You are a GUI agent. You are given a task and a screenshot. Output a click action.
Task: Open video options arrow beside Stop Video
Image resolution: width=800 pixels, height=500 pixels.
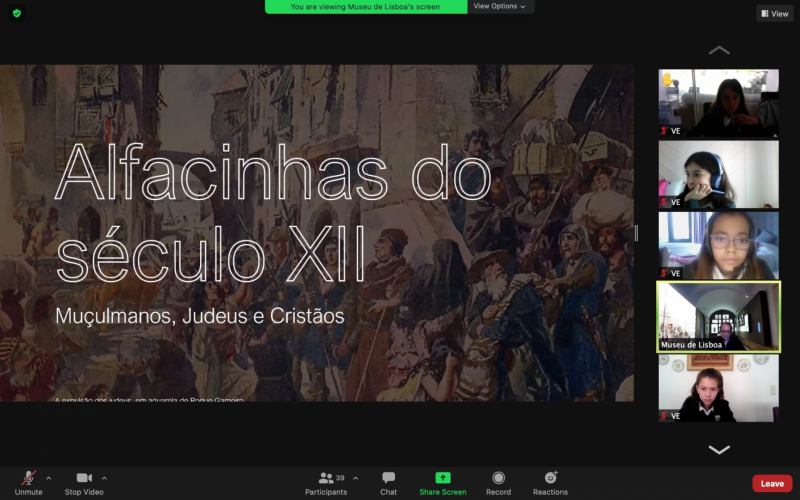coord(104,478)
